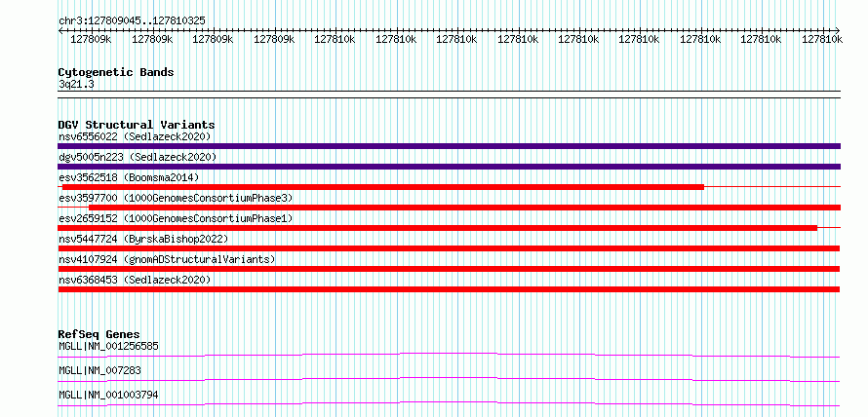Click the MGLL|NM_001003794 transcript label
Image resolution: width=868 pixels, height=417 pixels.
point(108,395)
